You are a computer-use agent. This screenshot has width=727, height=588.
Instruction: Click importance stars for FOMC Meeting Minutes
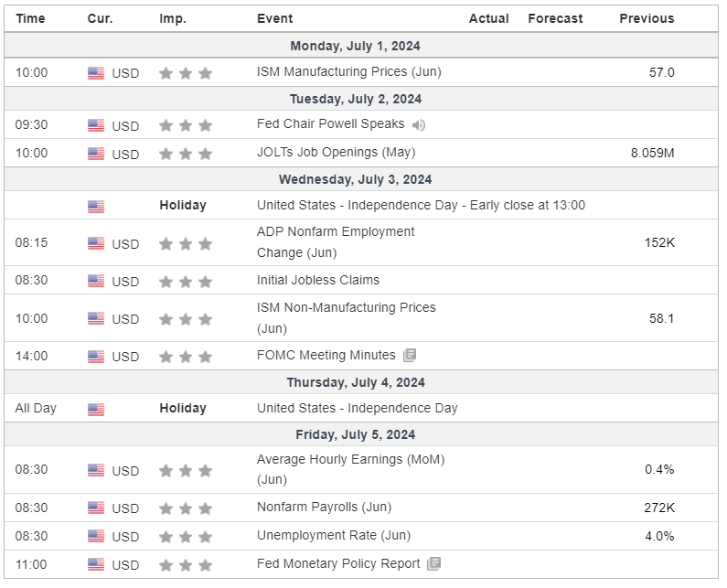(186, 357)
